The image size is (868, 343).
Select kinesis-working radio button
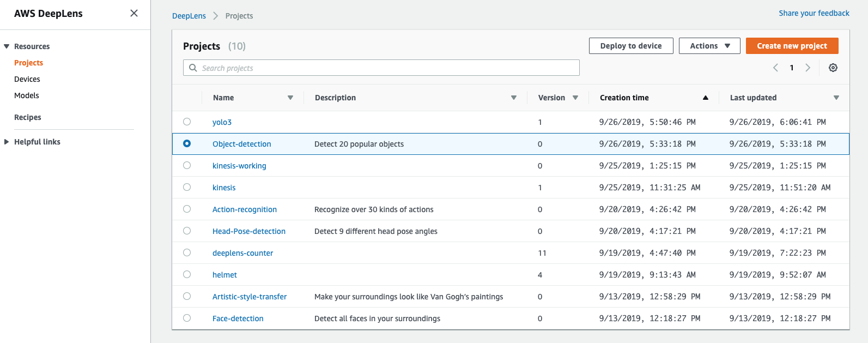pos(187,165)
